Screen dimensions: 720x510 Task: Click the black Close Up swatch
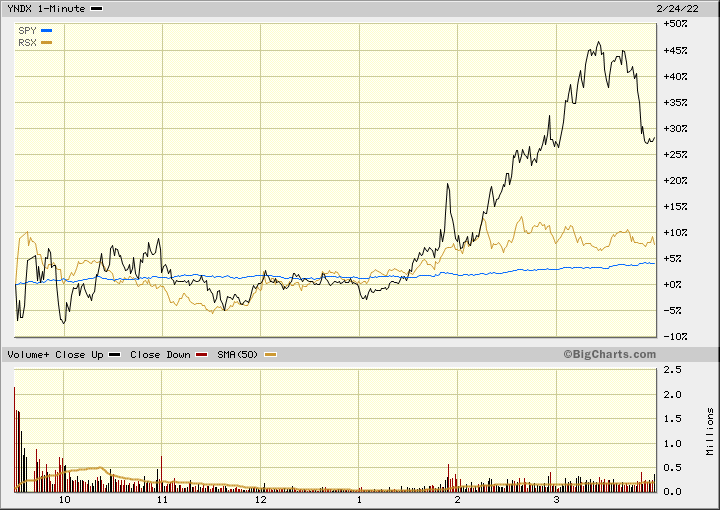point(115,355)
